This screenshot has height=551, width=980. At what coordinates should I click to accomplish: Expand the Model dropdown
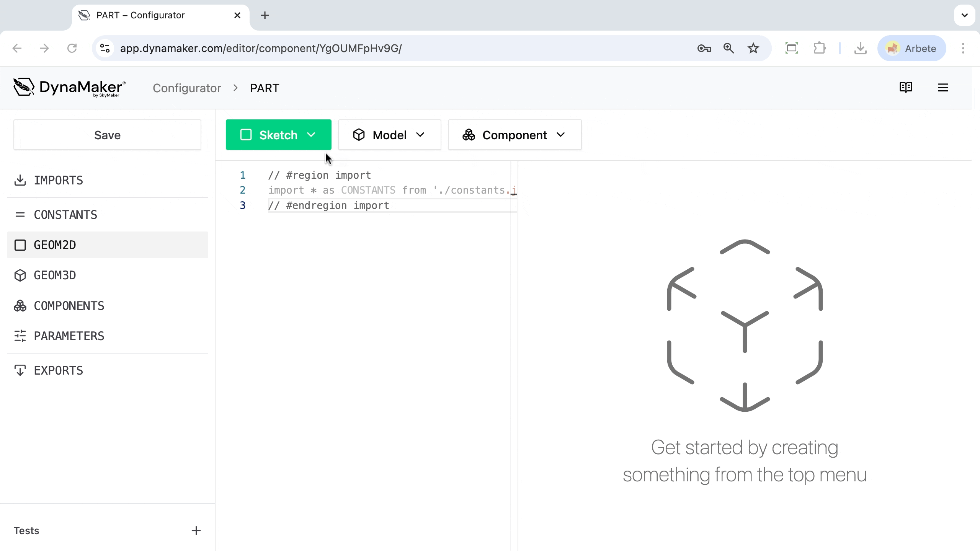389,135
